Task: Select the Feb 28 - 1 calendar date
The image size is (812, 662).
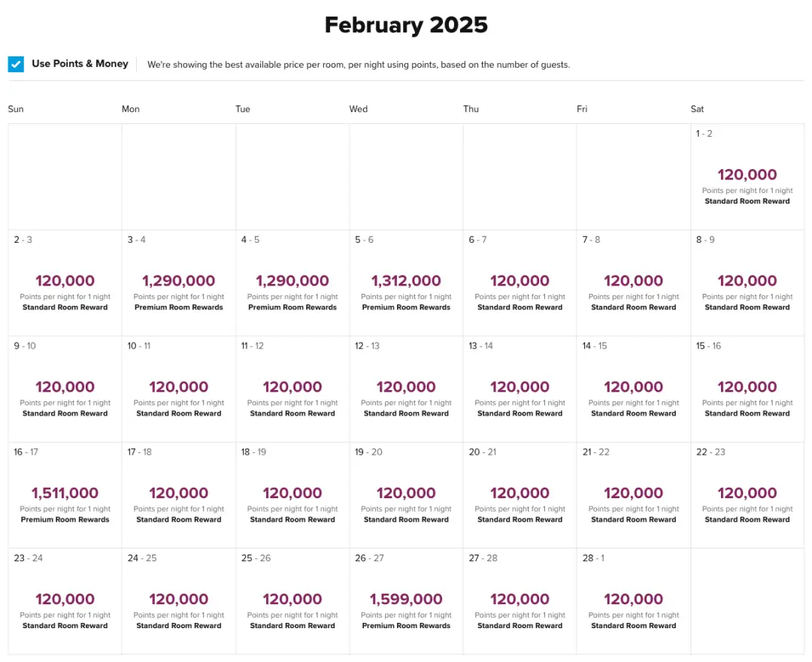Action: pyautogui.click(x=634, y=602)
